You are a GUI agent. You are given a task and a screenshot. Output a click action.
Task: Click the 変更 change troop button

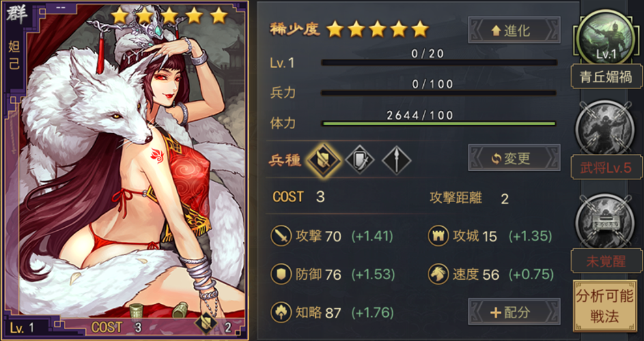(514, 158)
